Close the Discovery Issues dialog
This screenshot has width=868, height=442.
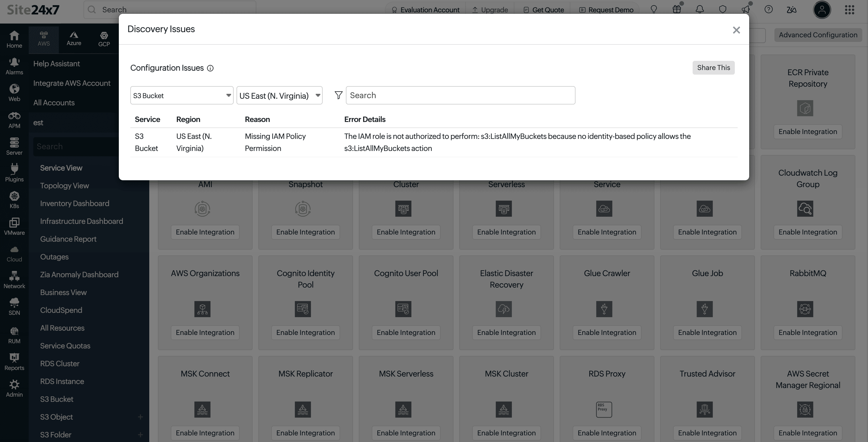click(736, 30)
